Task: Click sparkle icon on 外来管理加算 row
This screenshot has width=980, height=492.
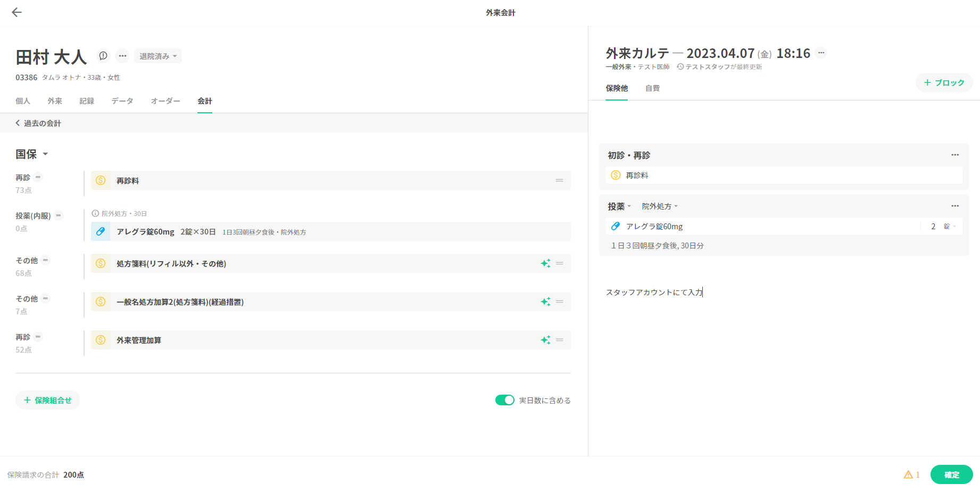Action: tap(545, 340)
